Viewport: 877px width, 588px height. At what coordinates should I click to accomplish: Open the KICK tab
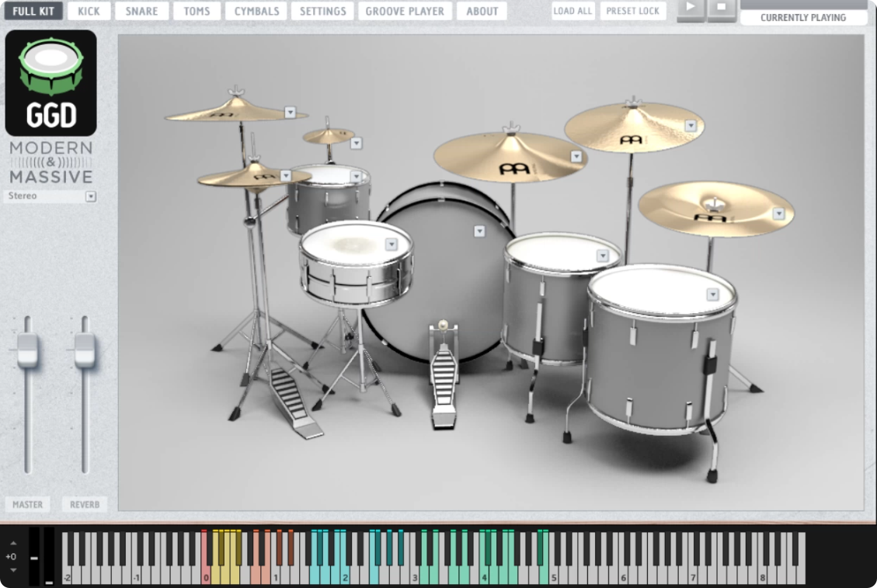(89, 11)
